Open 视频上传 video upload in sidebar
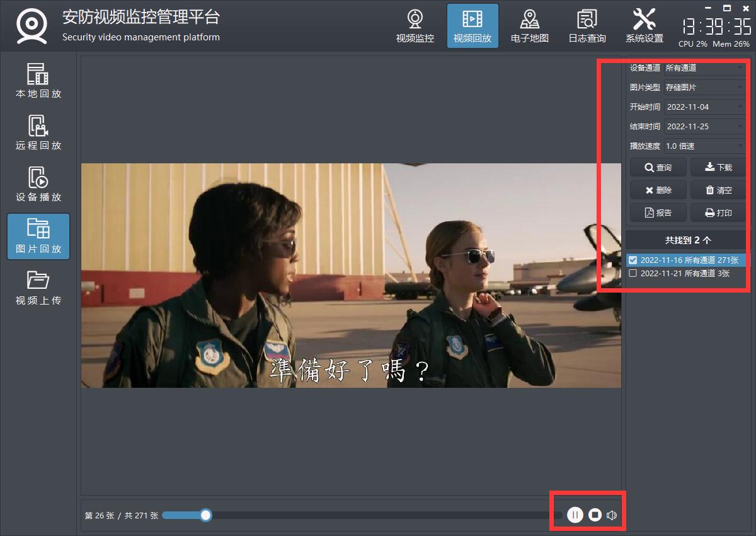The height and width of the screenshot is (536, 756). click(38, 288)
